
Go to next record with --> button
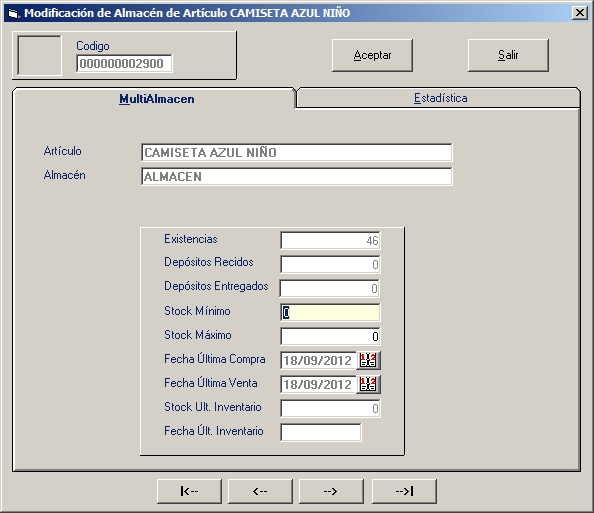point(331,491)
